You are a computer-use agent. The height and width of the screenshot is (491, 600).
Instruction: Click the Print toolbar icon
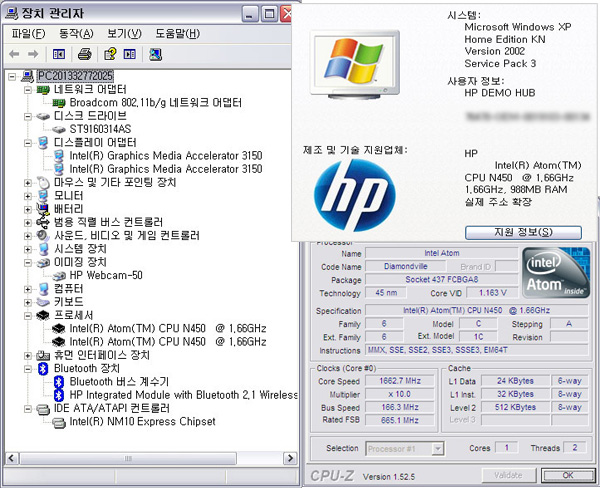(x=85, y=54)
